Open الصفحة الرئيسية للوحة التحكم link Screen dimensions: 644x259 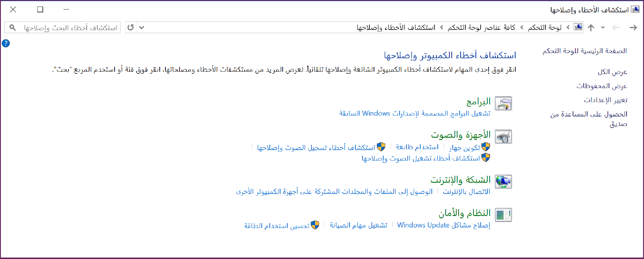[585, 51]
